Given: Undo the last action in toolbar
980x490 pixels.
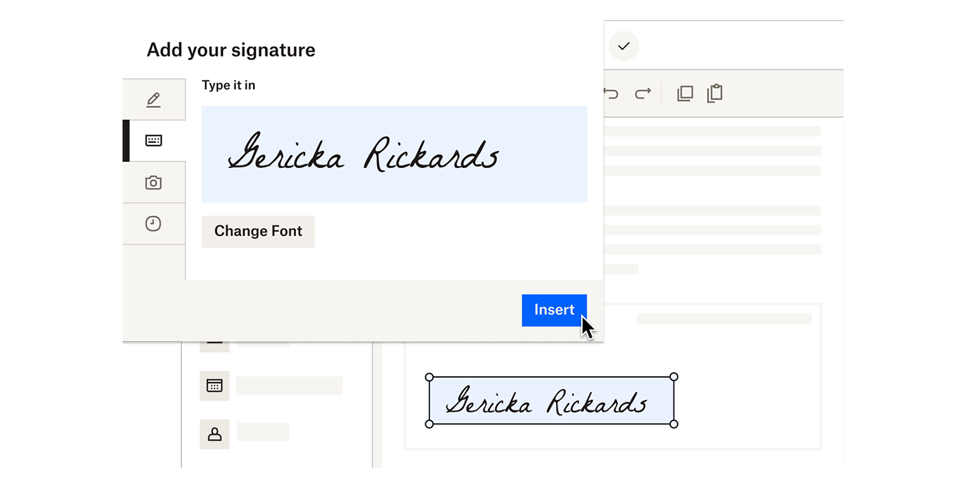Looking at the screenshot, I should coord(611,93).
